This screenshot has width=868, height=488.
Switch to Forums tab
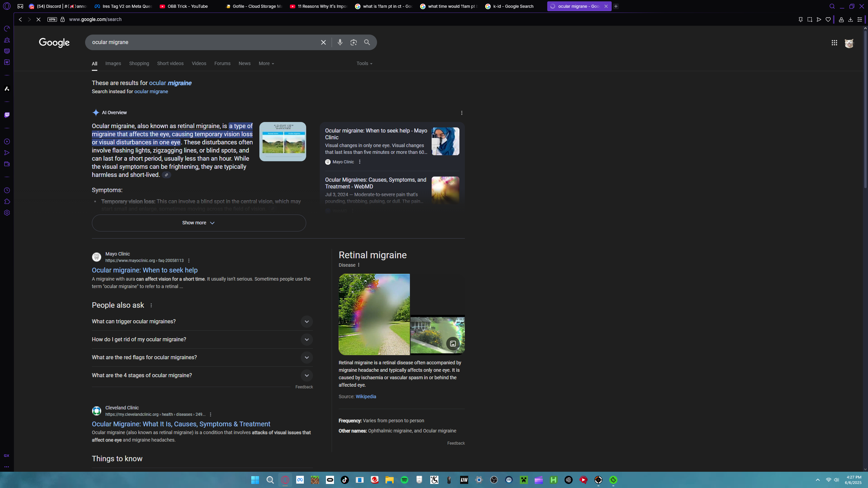(222, 63)
